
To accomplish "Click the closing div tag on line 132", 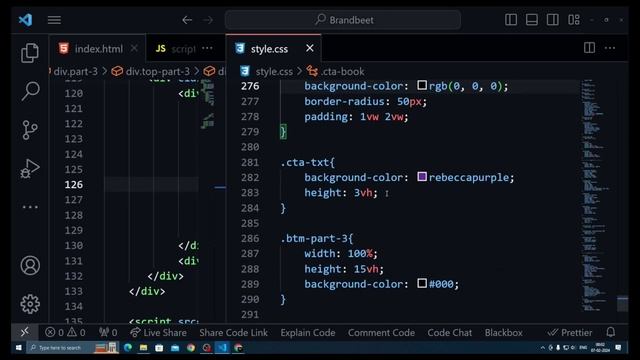I will click(x=165, y=276).
